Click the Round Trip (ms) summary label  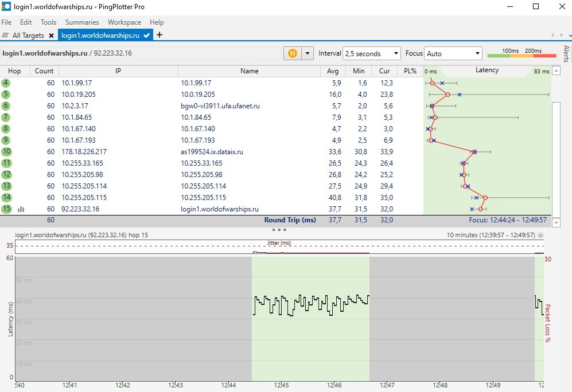(x=290, y=220)
